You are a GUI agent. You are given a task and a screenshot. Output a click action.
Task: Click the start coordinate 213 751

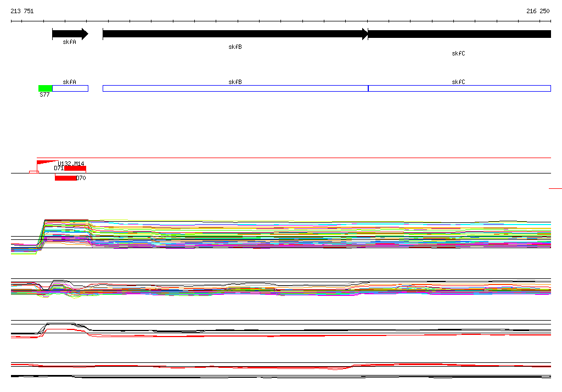click(22, 11)
